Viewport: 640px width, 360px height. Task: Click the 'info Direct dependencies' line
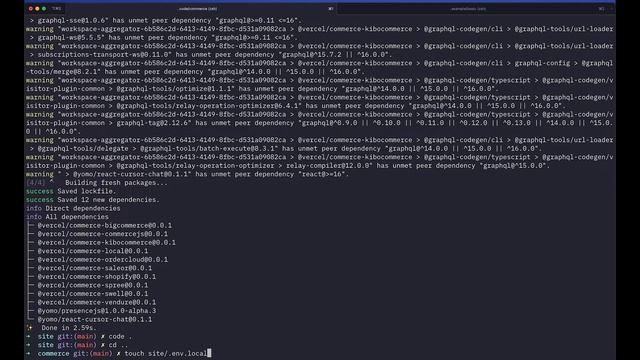pos(73,208)
